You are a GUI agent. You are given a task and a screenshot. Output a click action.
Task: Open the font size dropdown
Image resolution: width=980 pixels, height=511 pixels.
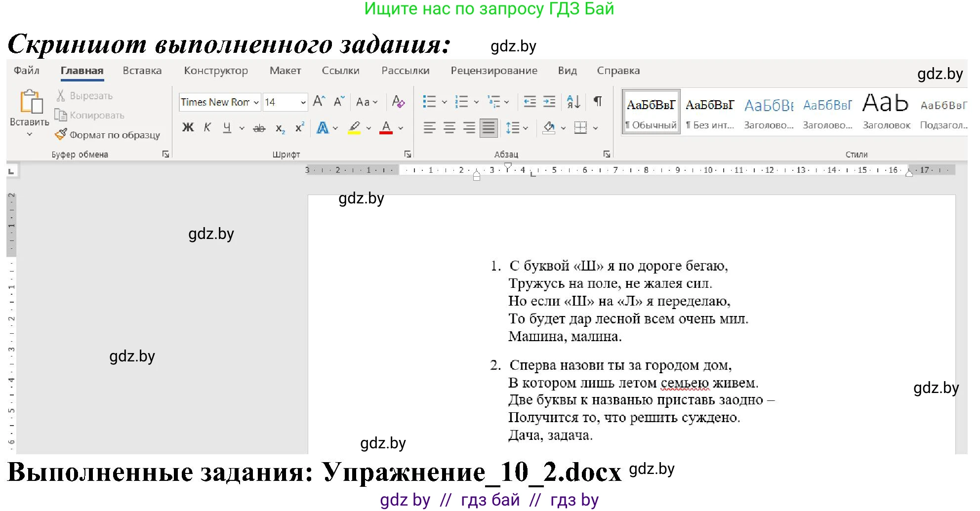click(302, 102)
